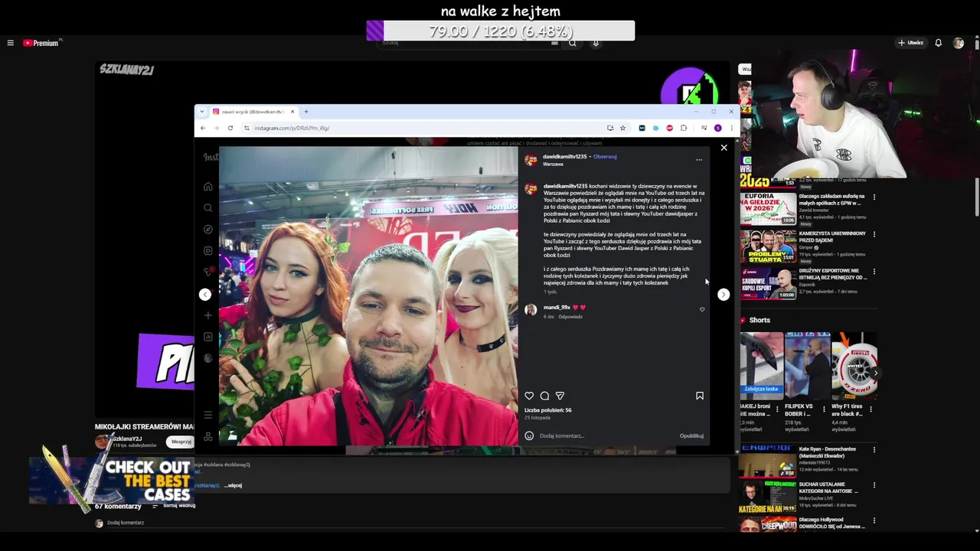Open the Zabójcza laska short
980x551 pixels.
(762, 364)
